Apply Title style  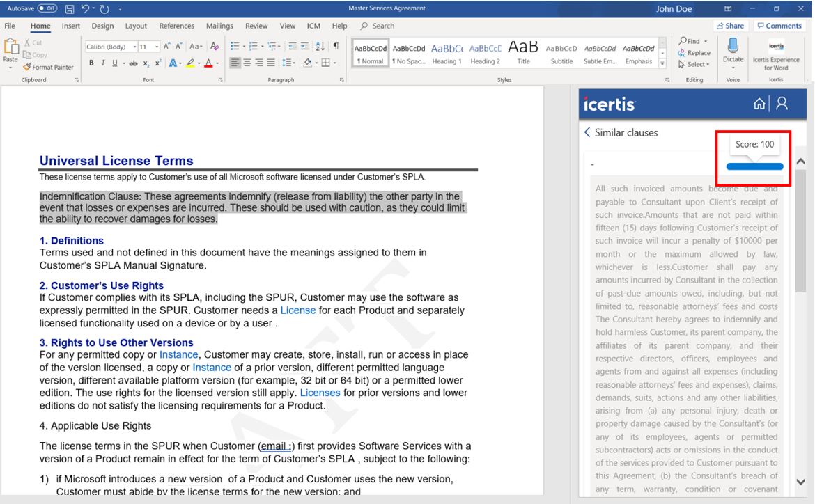(x=523, y=54)
